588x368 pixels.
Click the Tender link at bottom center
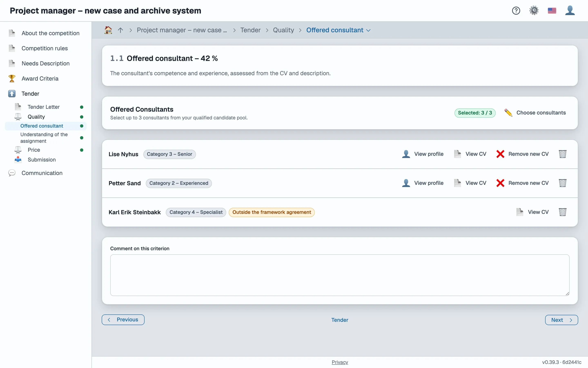pos(340,320)
